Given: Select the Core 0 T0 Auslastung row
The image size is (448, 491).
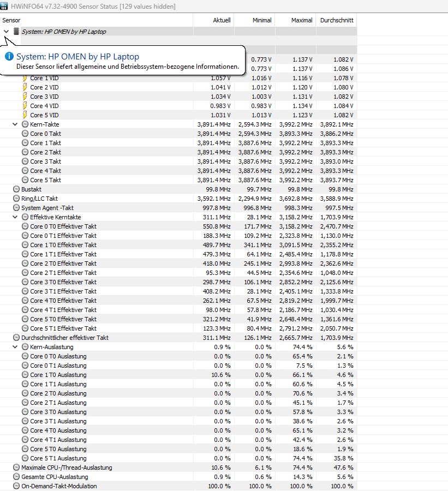Looking at the screenshot, I should (x=178, y=356).
